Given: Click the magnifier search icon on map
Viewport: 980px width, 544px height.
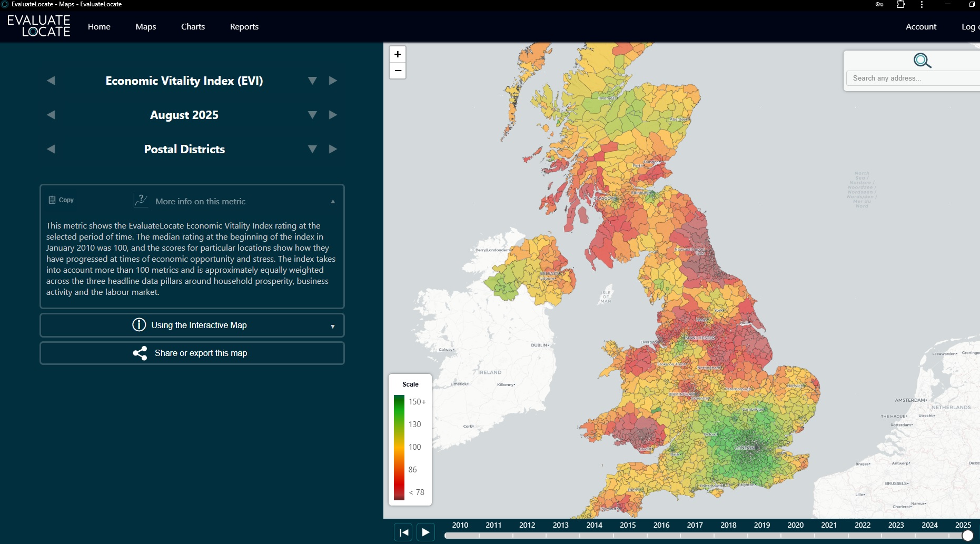Looking at the screenshot, I should pyautogui.click(x=922, y=61).
